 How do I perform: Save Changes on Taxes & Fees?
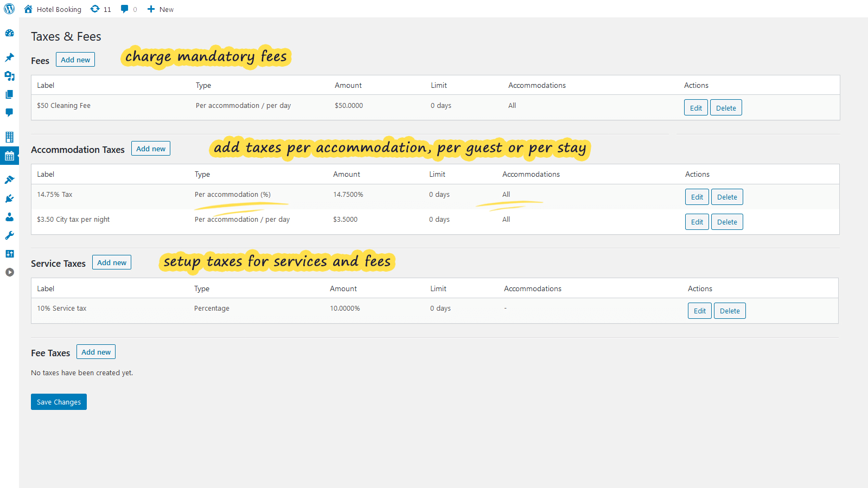[59, 402]
